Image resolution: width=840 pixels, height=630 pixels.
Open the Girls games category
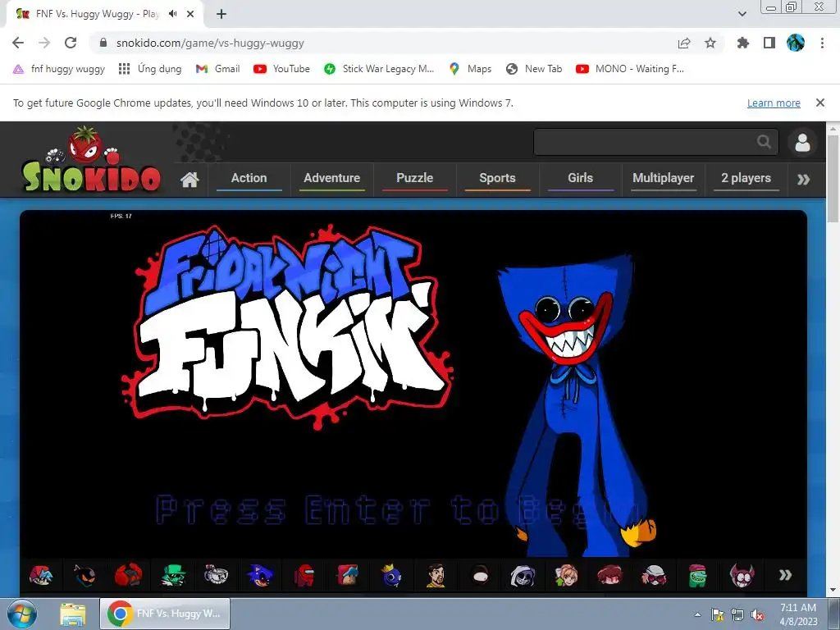point(580,178)
